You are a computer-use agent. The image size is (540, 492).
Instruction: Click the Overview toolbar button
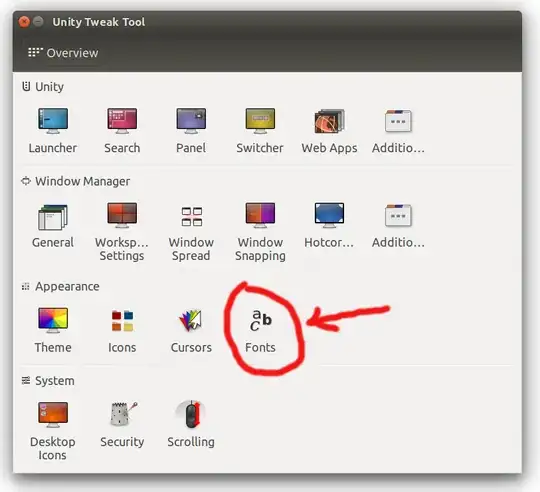click(x=63, y=53)
